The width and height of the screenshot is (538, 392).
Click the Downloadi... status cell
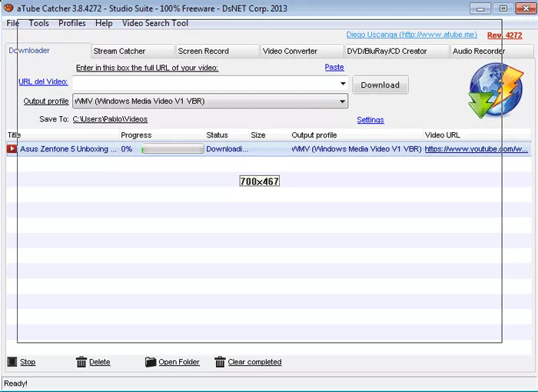(227, 149)
